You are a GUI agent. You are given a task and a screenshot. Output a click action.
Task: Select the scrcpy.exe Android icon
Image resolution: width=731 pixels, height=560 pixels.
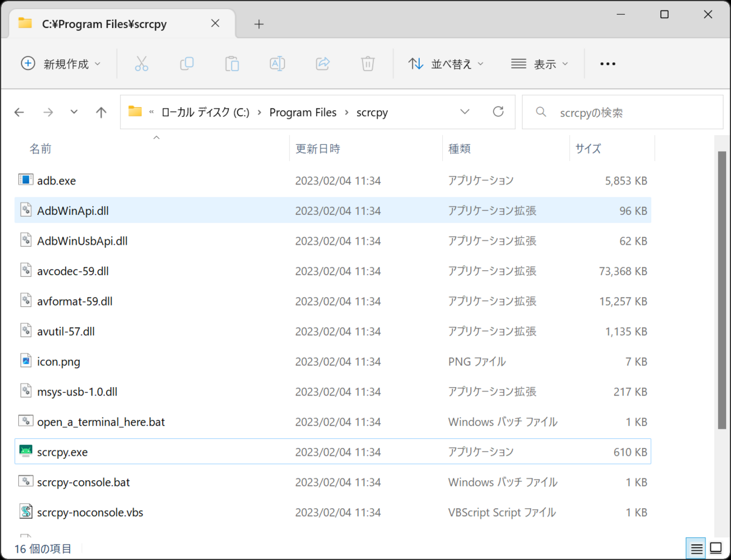point(26,452)
